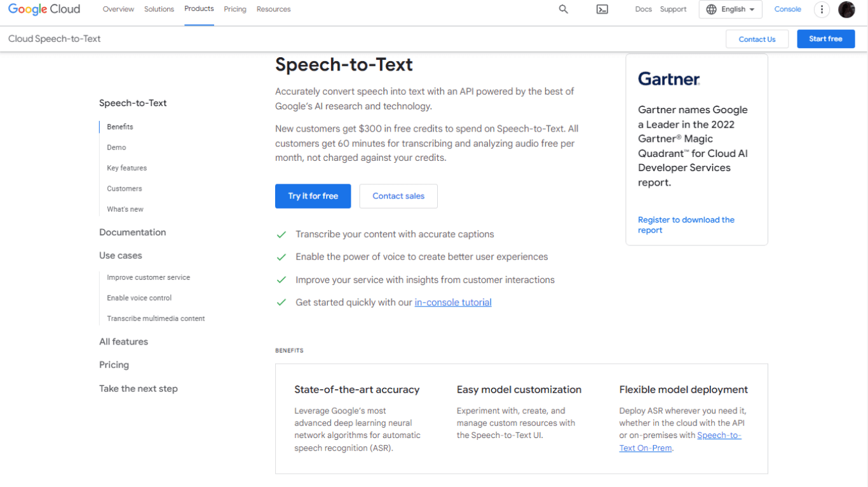Open the in-console tutorial link
This screenshot has width=868, height=487.
453,303
